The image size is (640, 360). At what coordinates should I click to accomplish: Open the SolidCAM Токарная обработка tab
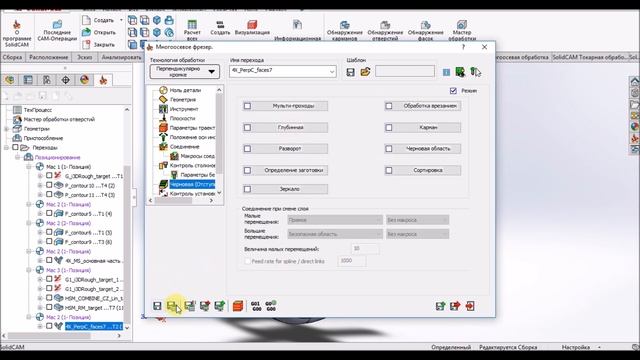[589, 58]
